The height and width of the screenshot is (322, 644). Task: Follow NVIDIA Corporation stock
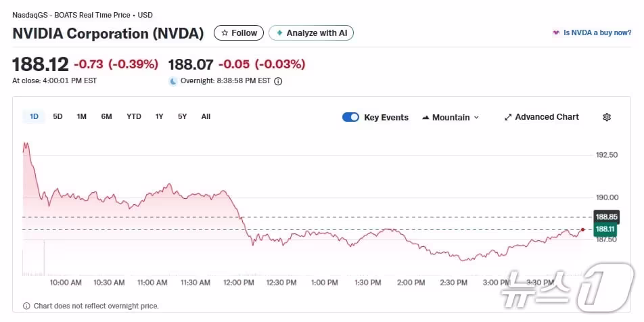(x=239, y=32)
